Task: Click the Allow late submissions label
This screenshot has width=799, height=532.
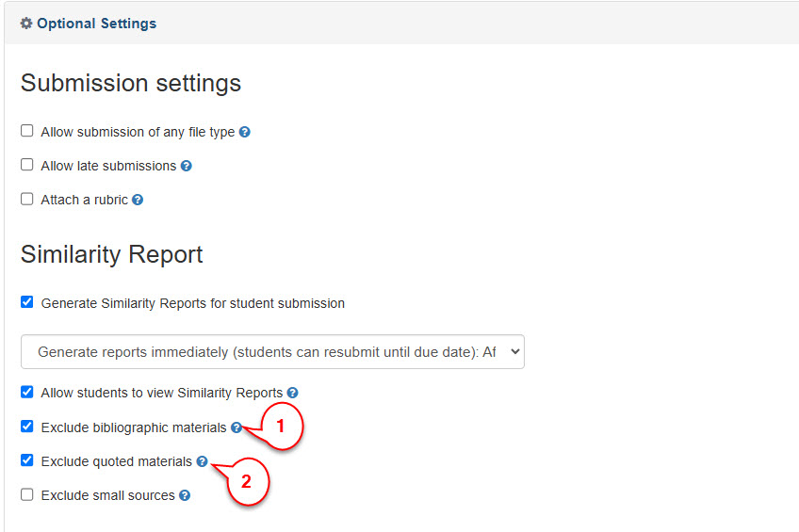Action: (108, 166)
